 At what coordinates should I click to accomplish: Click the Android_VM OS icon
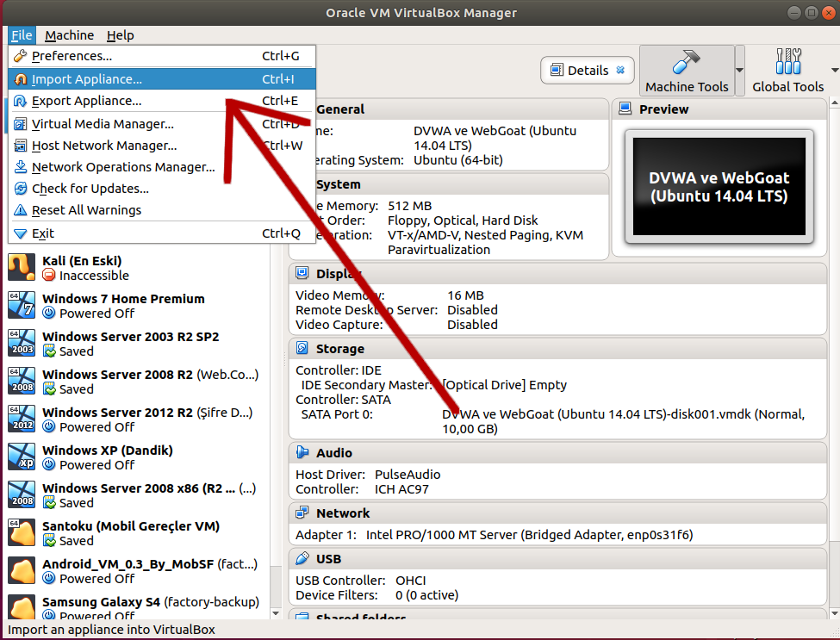coord(22,571)
